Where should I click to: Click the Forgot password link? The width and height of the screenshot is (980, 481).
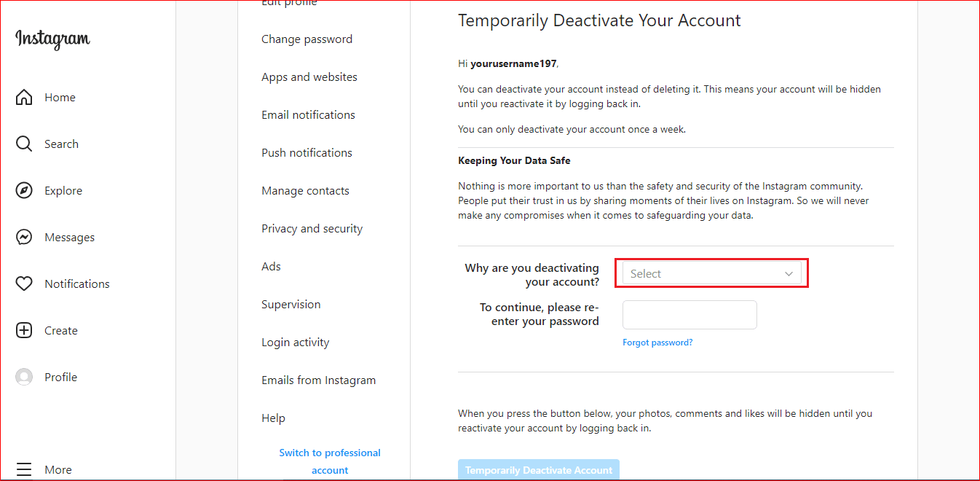point(657,343)
